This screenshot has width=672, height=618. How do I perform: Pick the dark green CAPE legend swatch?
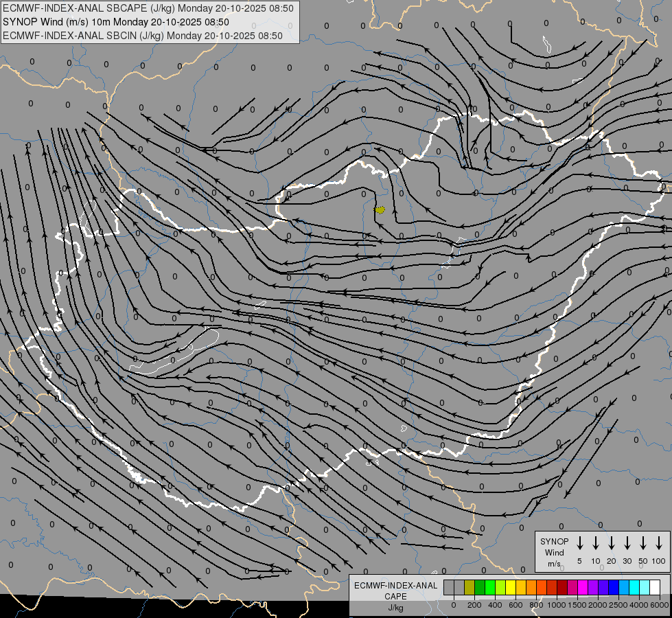pyautogui.click(x=480, y=587)
